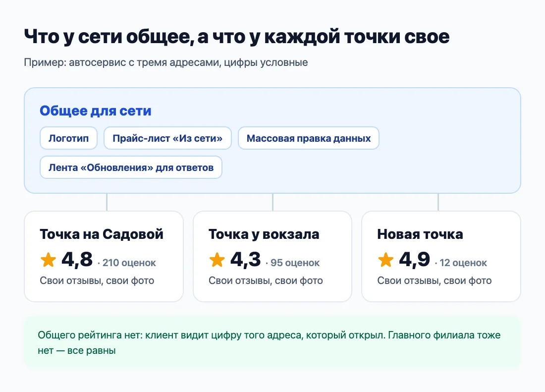Viewport: 545px width, 392px height.
Task: Click the star icon in «Точка у вокзала» card
Action: point(217,260)
